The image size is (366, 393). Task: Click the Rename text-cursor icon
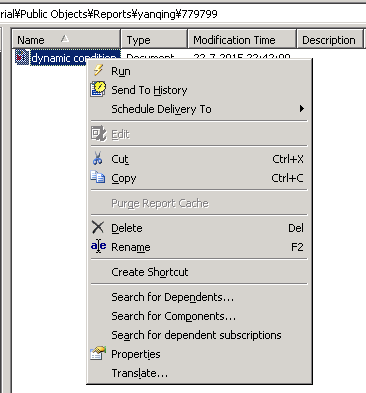(98, 246)
